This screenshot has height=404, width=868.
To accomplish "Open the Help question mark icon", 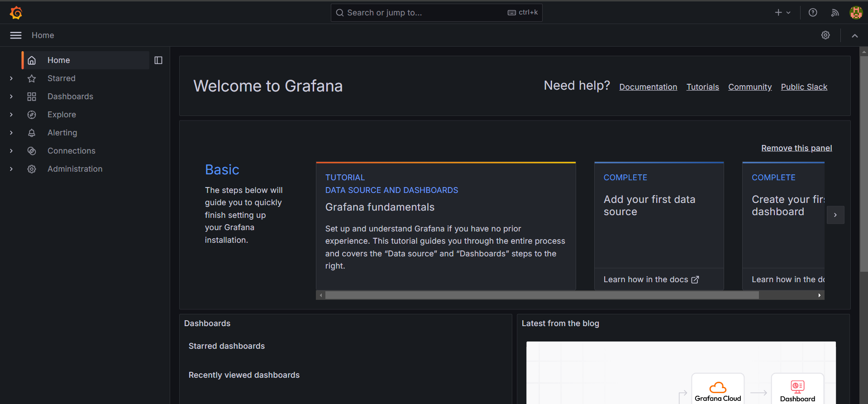I will pyautogui.click(x=813, y=13).
